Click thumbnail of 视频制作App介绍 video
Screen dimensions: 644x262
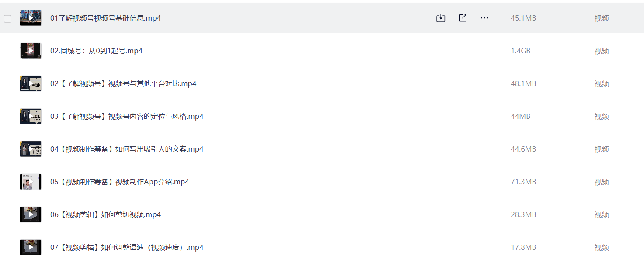pyautogui.click(x=31, y=182)
